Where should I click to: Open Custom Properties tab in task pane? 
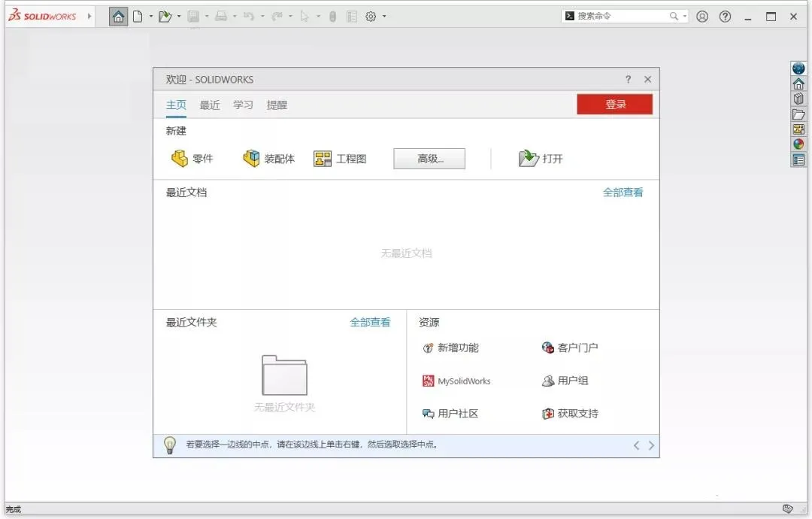798,159
